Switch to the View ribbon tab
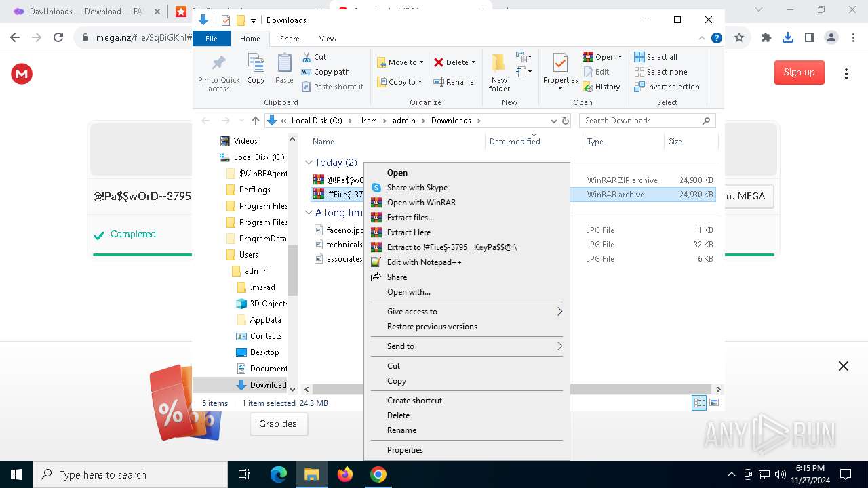Viewport: 868px width, 488px height. pyautogui.click(x=328, y=39)
